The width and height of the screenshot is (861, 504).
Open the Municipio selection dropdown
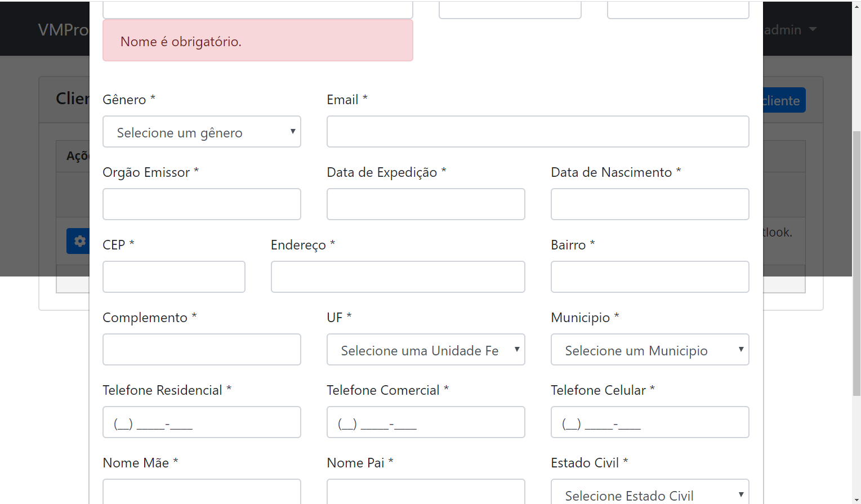click(649, 349)
